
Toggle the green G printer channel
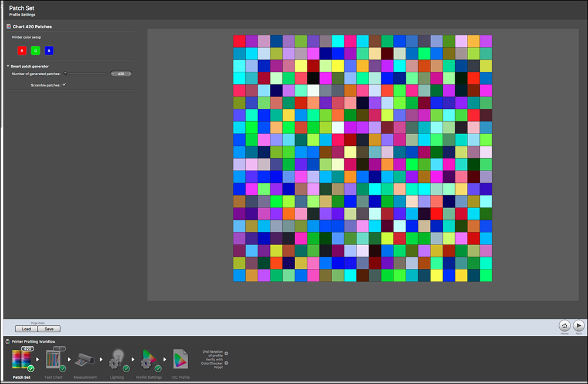pyautogui.click(x=35, y=51)
